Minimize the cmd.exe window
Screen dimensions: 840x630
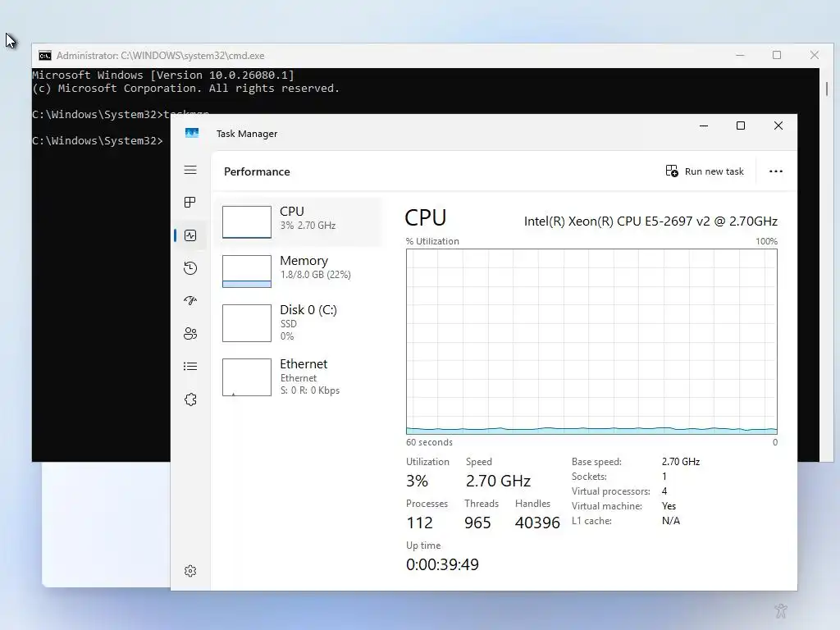741,55
